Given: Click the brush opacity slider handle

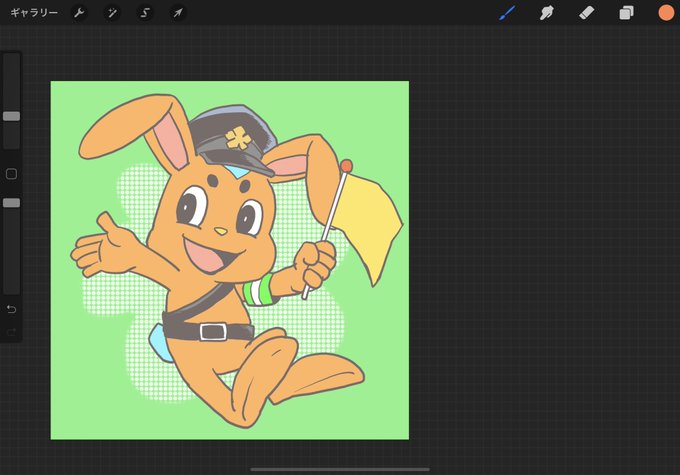Looking at the screenshot, I should tap(12, 203).
